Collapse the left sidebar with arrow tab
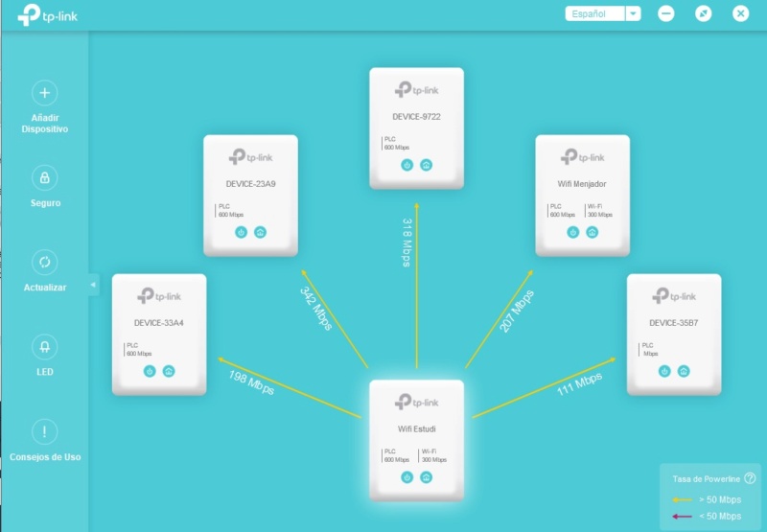Screen dimensions: 767x532 point(93,285)
